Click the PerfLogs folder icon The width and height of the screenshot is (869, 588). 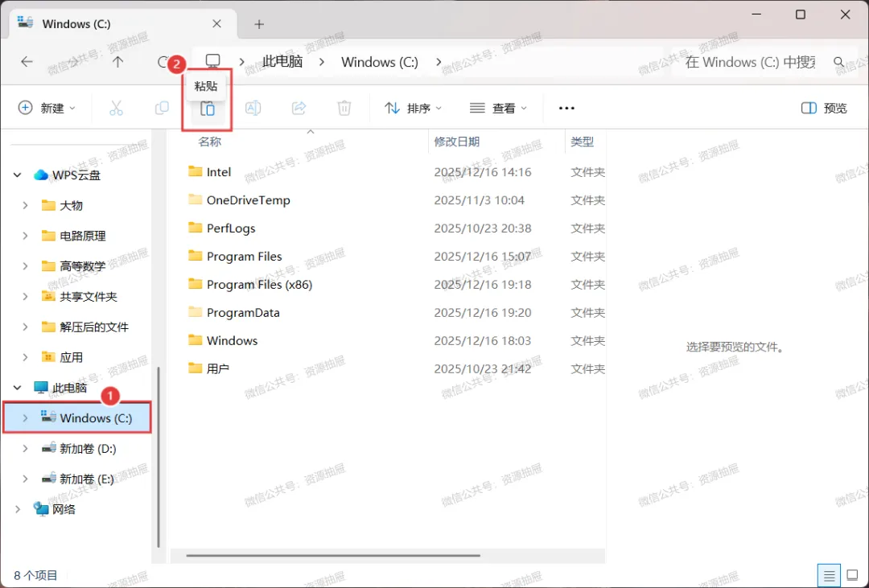point(195,228)
